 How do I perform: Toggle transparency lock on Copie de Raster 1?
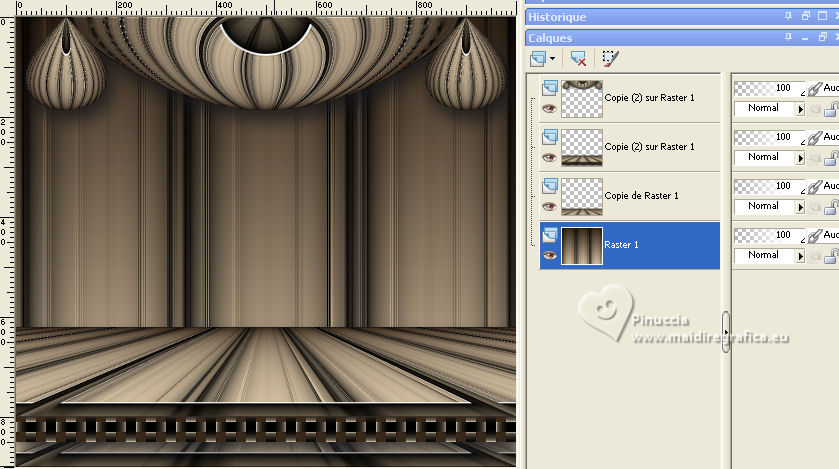[831, 208]
